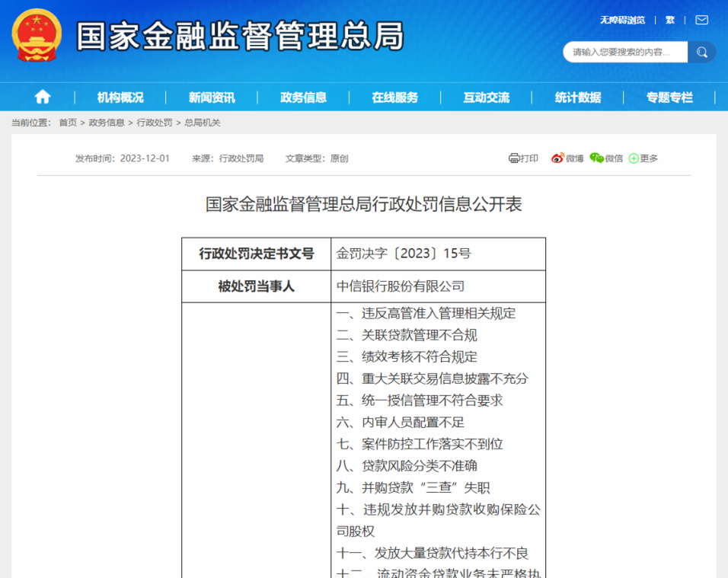Click the line 十一、发放大量贷款代持本行不良
The width and height of the screenshot is (728, 578).
(433, 554)
